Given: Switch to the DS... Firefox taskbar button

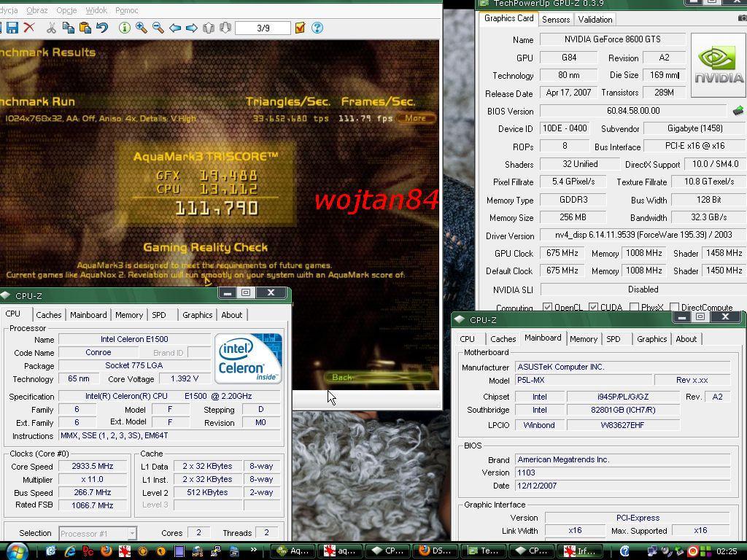Looking at the screenshot, I should [x=435, y=551].
